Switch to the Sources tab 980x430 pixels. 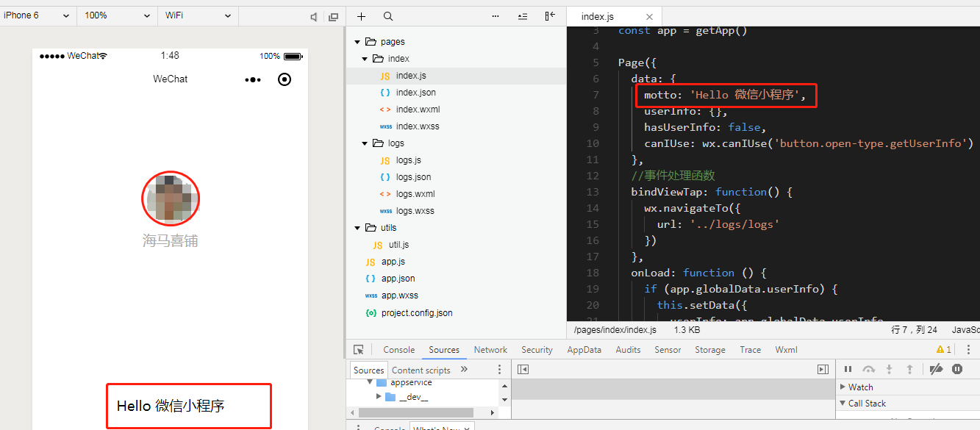(x=444, y=350)
